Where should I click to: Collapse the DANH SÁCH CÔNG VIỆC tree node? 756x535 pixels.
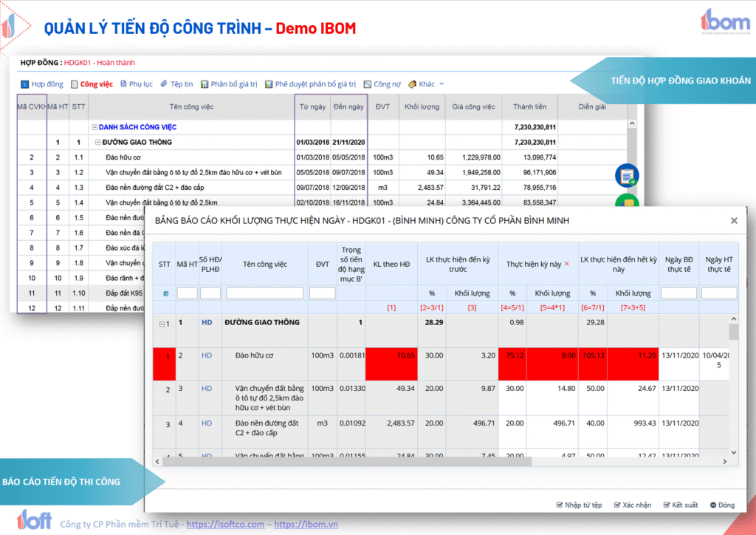click(95, 127)
